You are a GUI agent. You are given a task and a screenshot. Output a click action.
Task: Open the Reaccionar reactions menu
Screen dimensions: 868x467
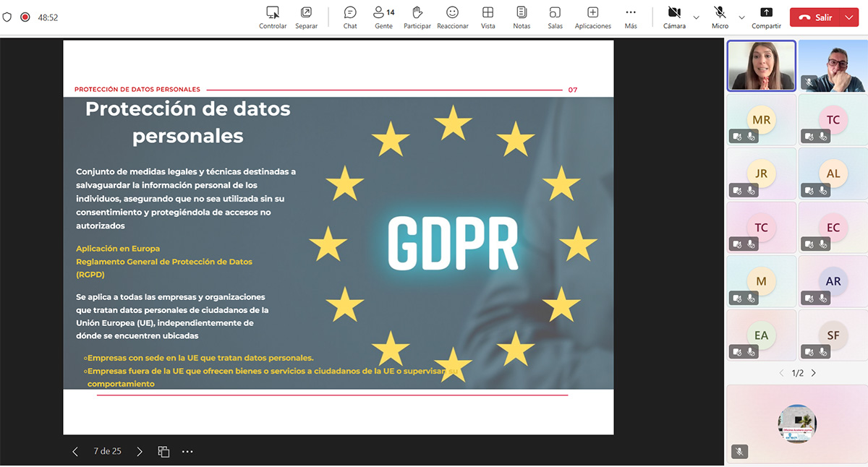tap(453, 17)
